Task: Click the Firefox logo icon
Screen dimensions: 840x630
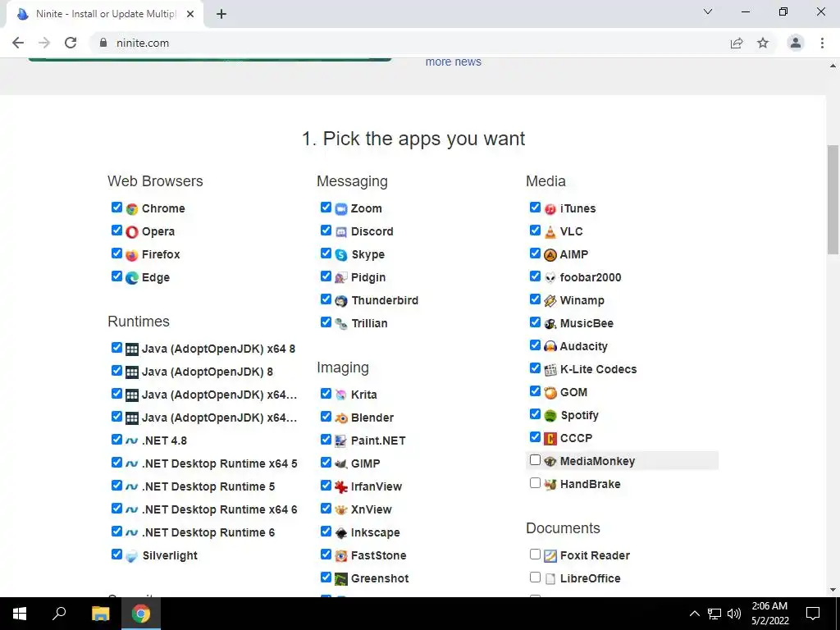Action: tap(132, 255)
